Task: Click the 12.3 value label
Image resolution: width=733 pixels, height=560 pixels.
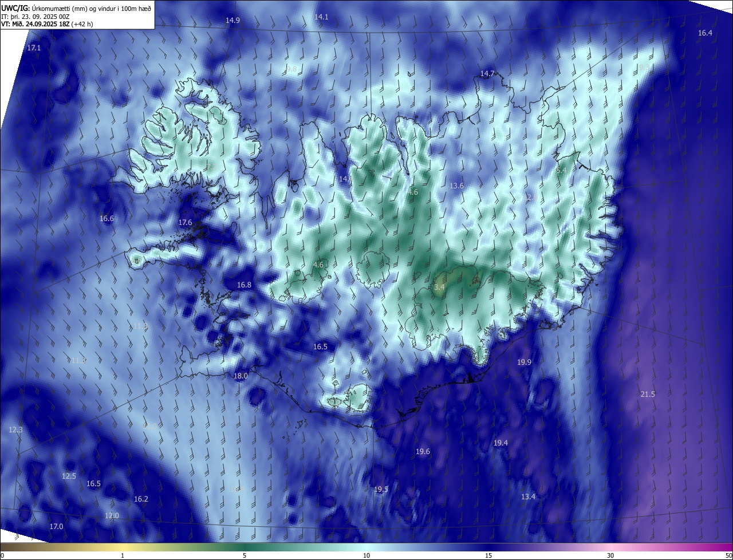Action: pos(16,429)
